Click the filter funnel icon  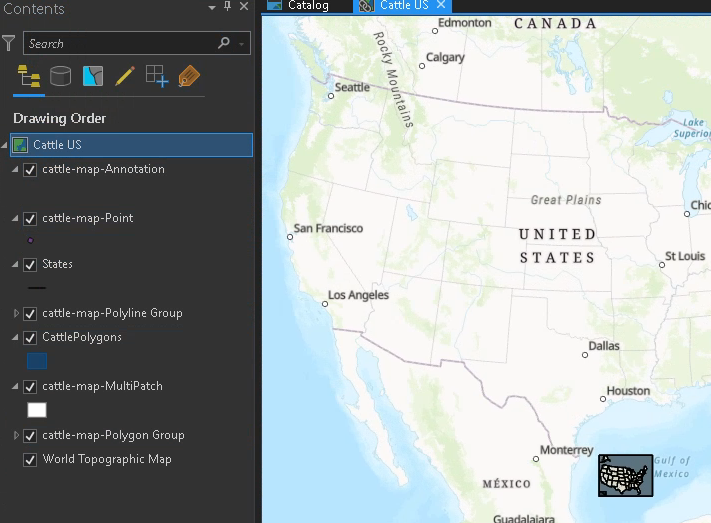[x=9, y=43]
